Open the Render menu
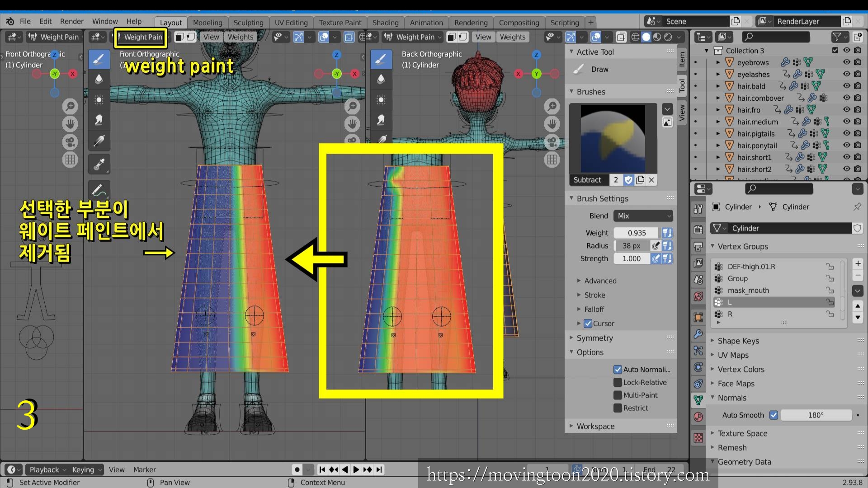Image resolution: width=868 pixels, height=488 pixels. 72,21
